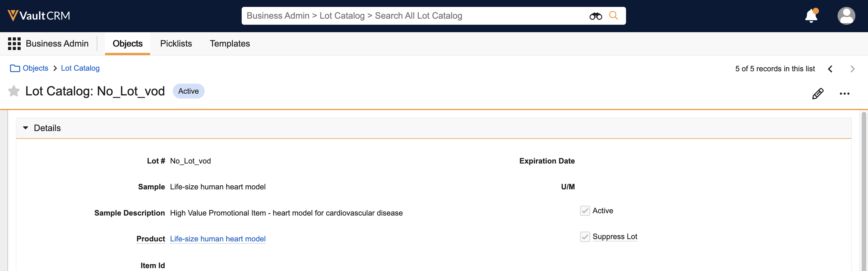Open notifications bell
The width and height of the screenshot is (868, 271).
[x=811, y=16]
